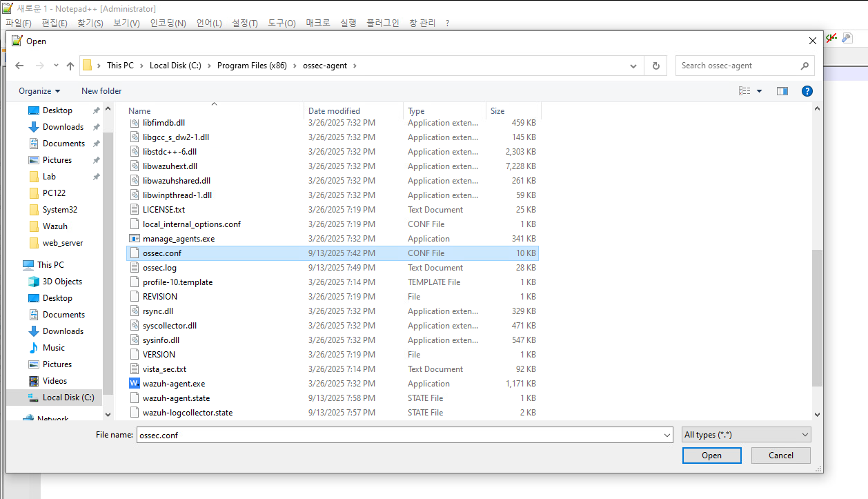Viewport: 868px width, 499px height.
Task: Open the Organize dropdown menu
Action: coord(39,91)
